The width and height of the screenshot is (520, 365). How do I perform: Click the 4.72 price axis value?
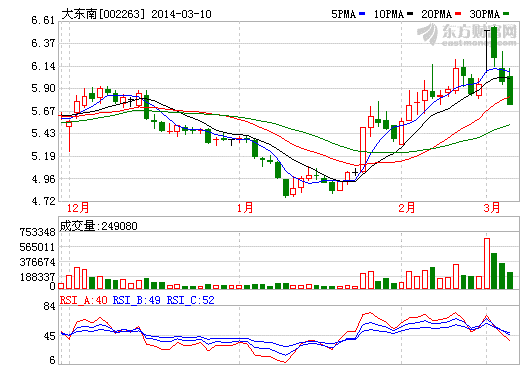tap(43, 201)
